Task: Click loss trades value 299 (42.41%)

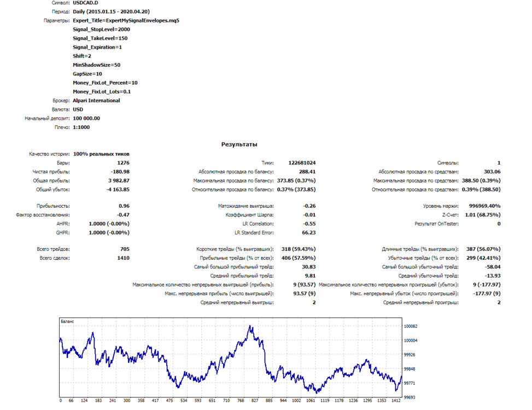Action: [x=483, y=258]
